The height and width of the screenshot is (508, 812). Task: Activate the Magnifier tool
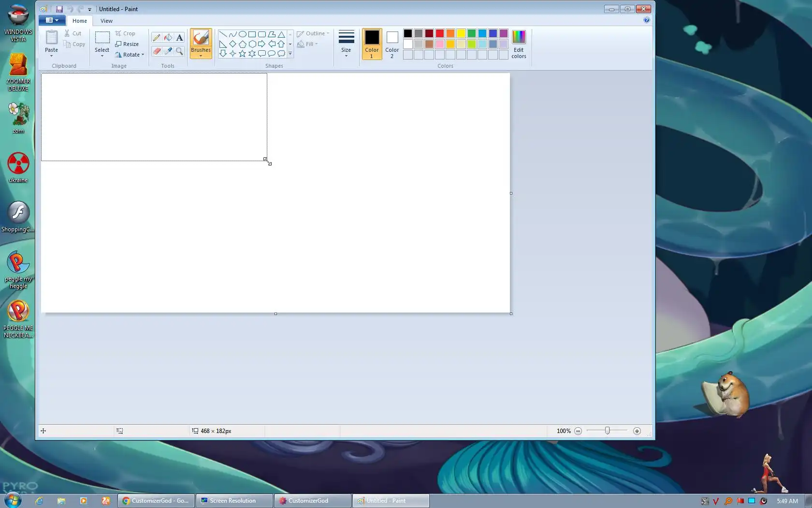pos(179,51)
